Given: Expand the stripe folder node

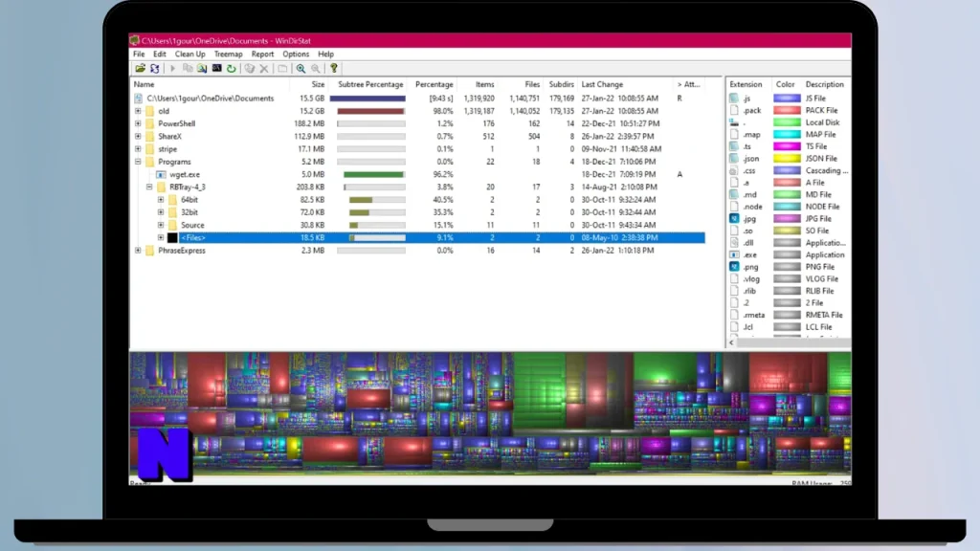Looking at the screenshot, I should coord(138,148).
